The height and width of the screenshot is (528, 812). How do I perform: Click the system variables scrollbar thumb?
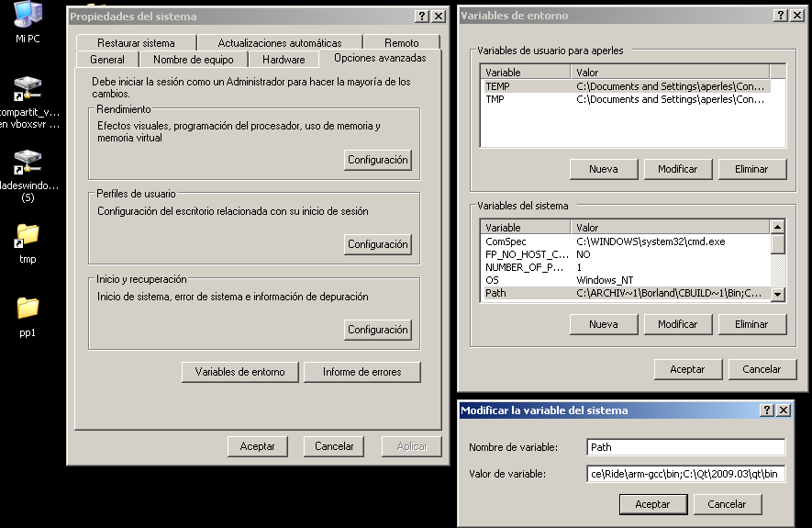coord(778,244)
